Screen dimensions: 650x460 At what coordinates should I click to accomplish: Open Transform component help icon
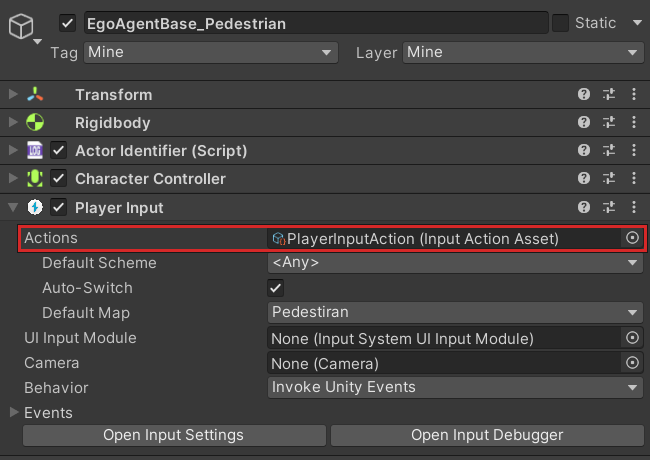pyautogui.click(x=584, y=94)
